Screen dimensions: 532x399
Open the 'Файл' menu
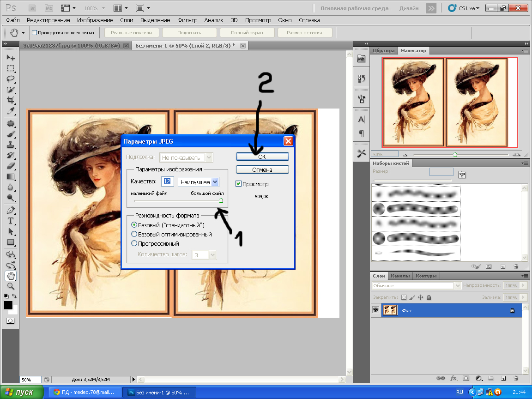point(12,20)
